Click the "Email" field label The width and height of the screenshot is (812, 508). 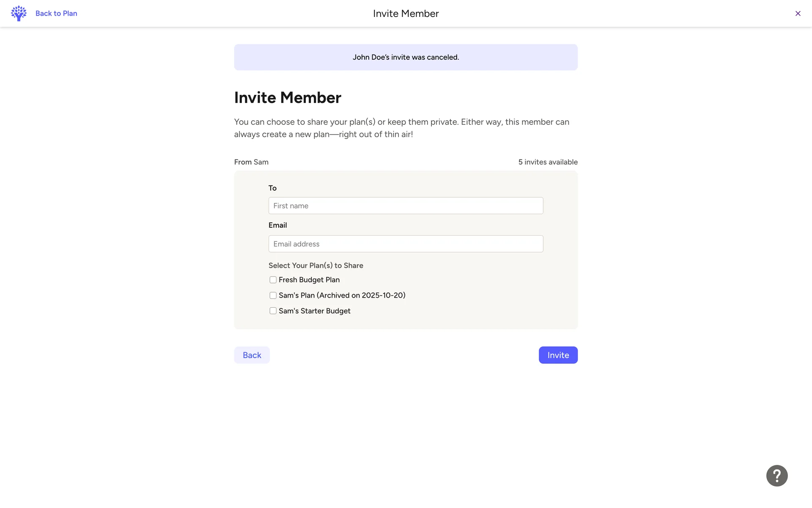coord(277,225)
